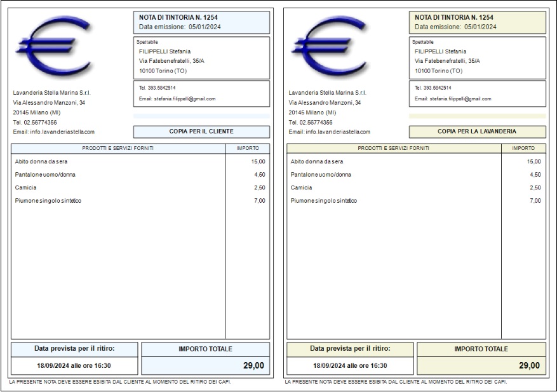Click amount 2,50 on the client copy
The width and height of the screenshot is (557, 392).
[x=260, y=187]
